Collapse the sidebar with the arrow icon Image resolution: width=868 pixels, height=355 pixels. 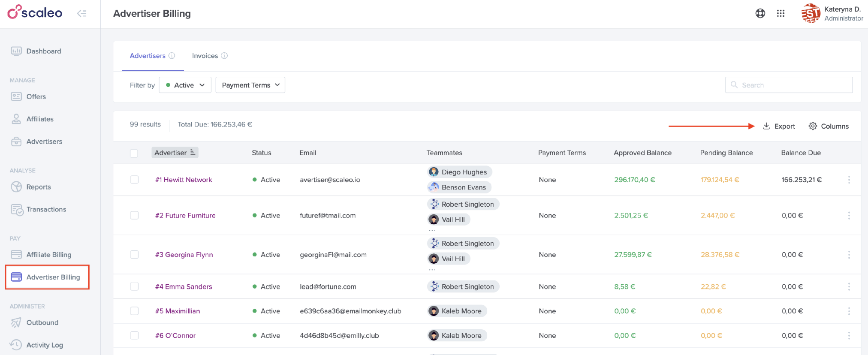(82, 13)
